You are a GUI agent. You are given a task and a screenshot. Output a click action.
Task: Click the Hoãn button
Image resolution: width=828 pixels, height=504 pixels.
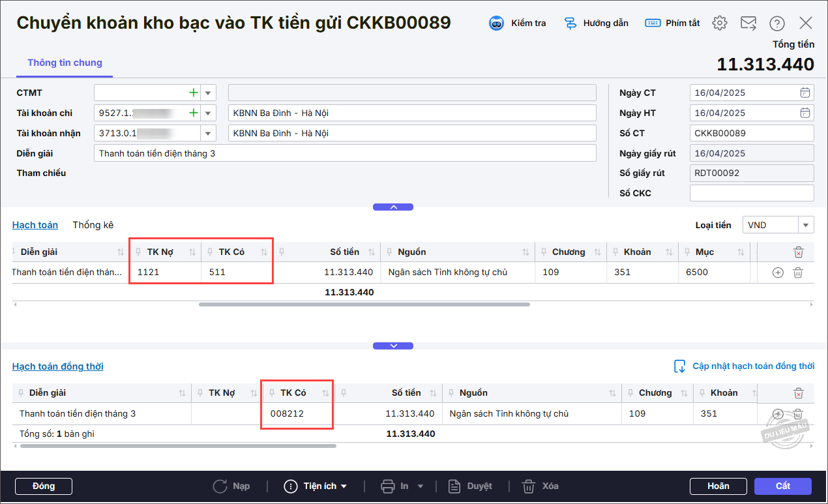[x=718, y=486]
